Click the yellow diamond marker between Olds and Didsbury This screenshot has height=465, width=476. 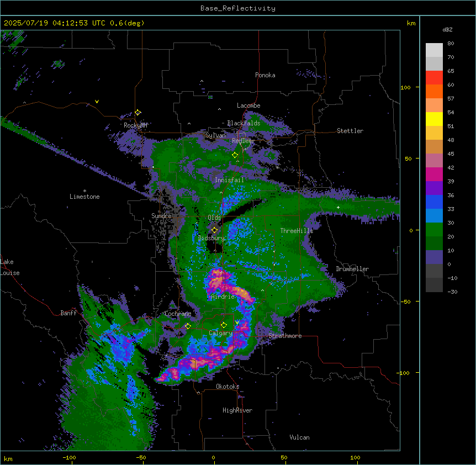click(215, 230)
